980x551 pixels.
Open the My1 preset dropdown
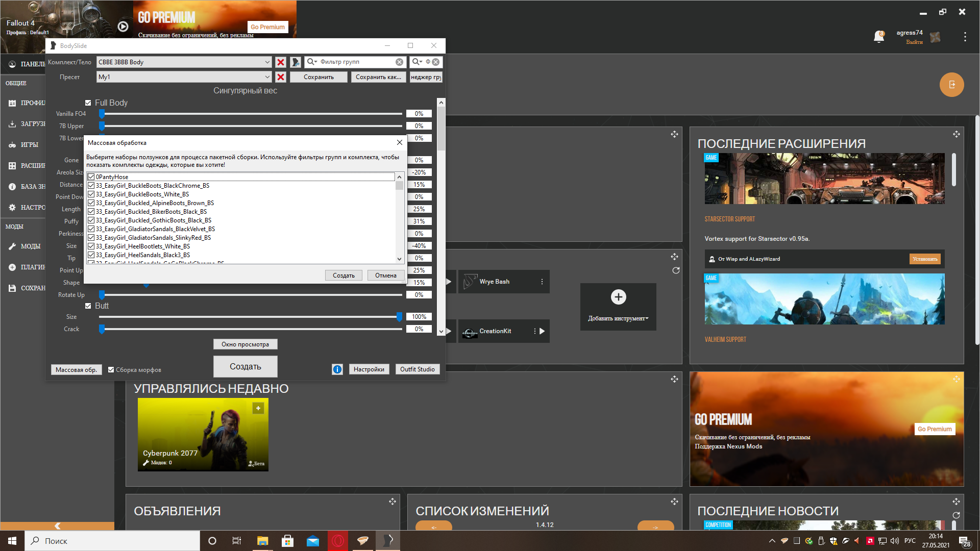[x=267, y=77]
